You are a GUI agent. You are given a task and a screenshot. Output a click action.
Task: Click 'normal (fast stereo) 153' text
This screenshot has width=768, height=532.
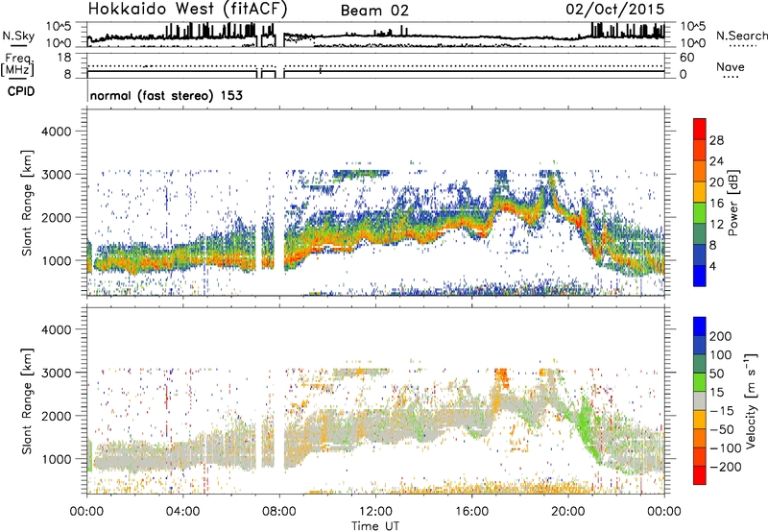pos(166,95)
